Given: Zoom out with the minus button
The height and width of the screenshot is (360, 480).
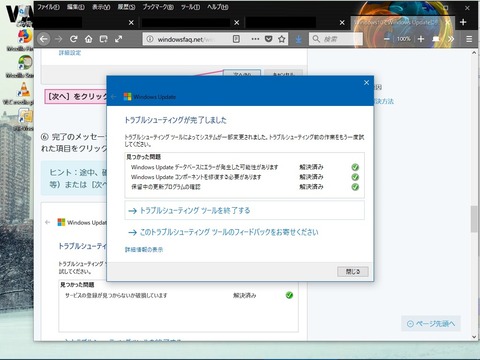Looking at the screenshot, I should coord(387,39).
